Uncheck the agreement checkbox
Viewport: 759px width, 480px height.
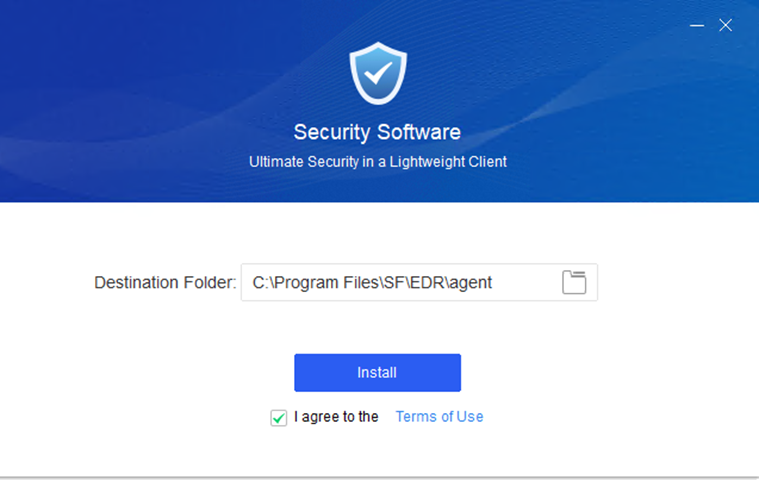279,418
